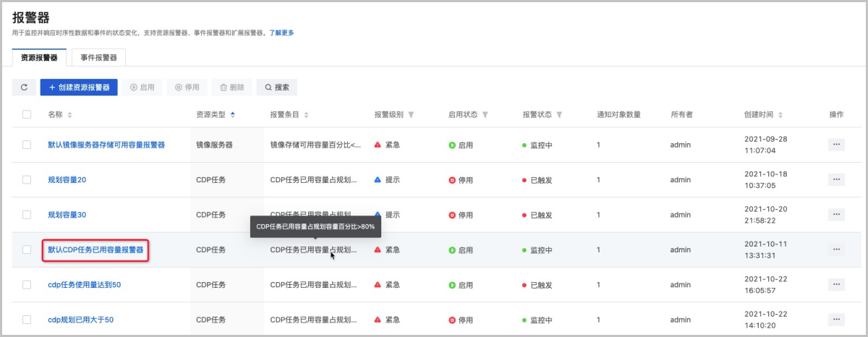
Task: Sort by 资源类型 column arrows
Action: point(232,115)
